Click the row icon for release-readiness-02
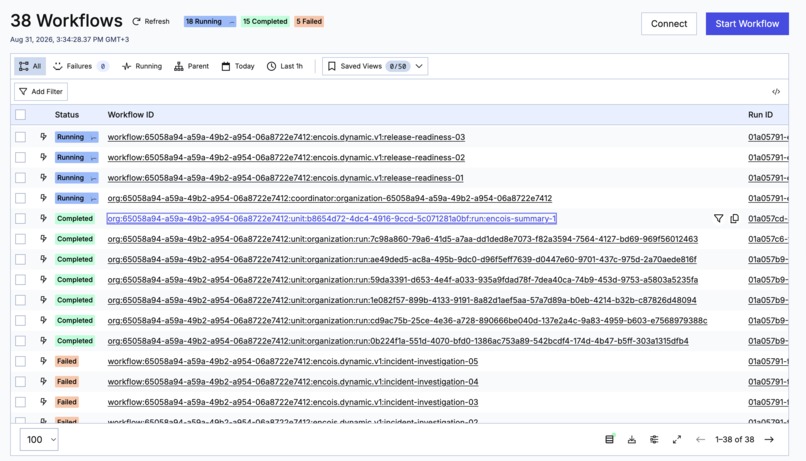The image size is (806, 461). [x=43, y=157]
